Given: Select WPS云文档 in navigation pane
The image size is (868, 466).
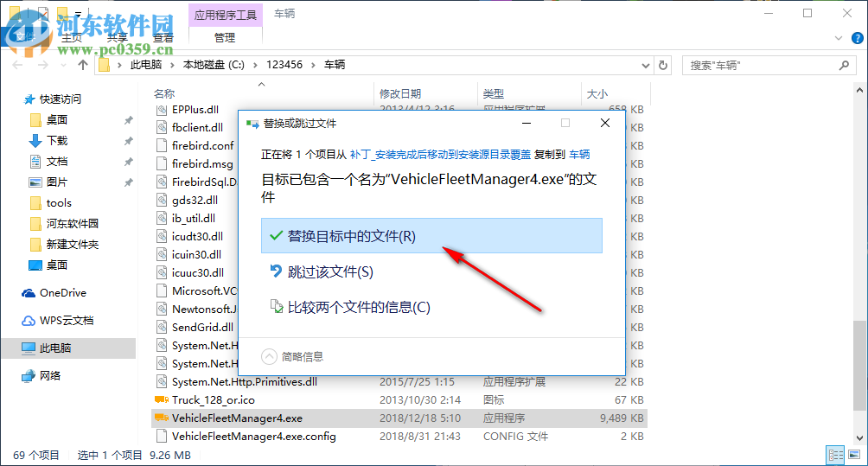Looking at the screenshot, I should [67, 321].
